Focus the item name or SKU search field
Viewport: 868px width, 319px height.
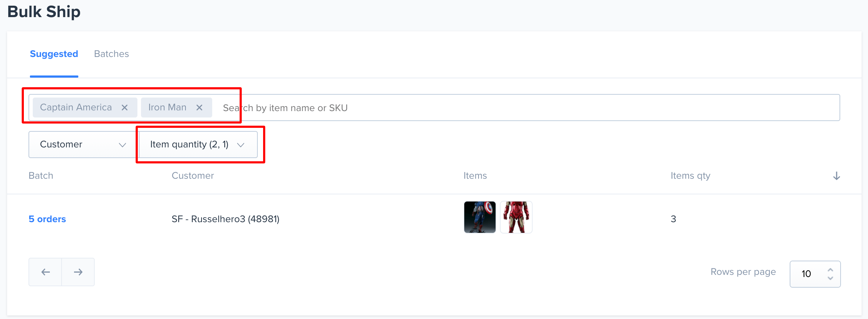click(498, 108)
